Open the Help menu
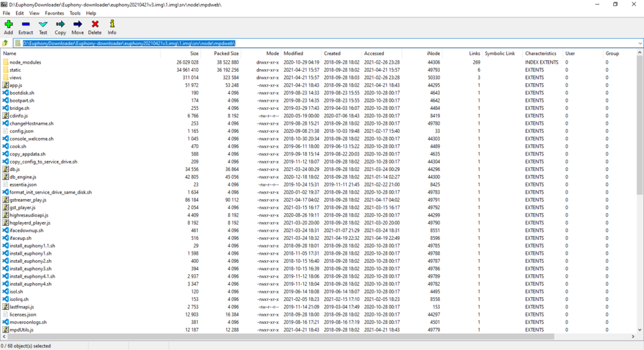This screenshot has height=350, width=644. (91, 13)
